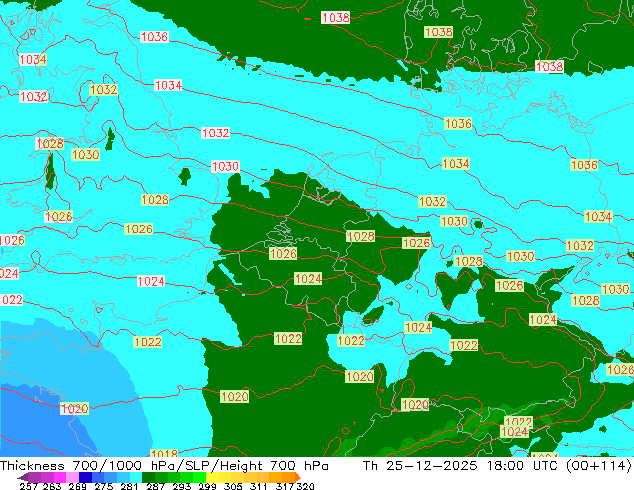
Task: Click the 1018 isobar label
Action: 164,453
